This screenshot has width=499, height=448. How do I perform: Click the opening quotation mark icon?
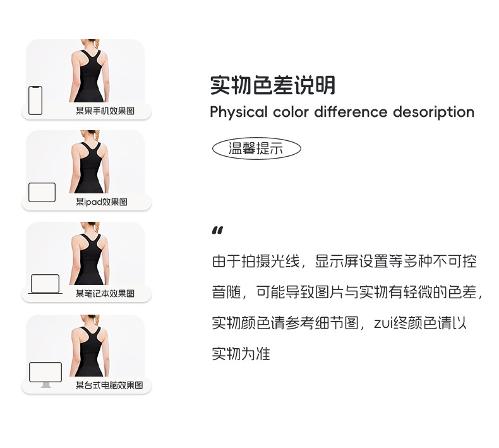tap(218, 230)
